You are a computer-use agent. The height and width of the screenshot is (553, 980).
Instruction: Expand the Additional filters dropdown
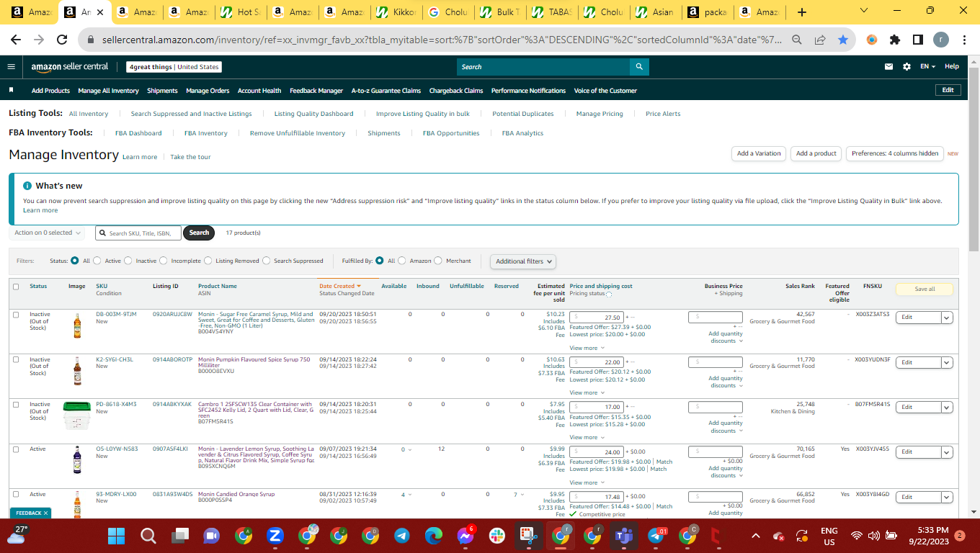click(x=523, y=261)
